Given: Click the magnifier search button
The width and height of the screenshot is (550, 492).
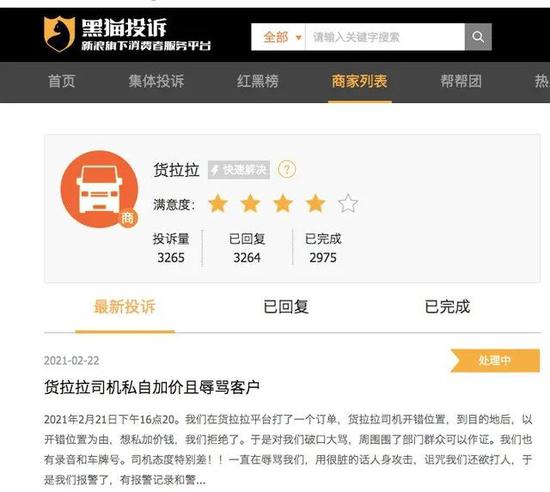Looking at the screenshot, I should [478, 37].
